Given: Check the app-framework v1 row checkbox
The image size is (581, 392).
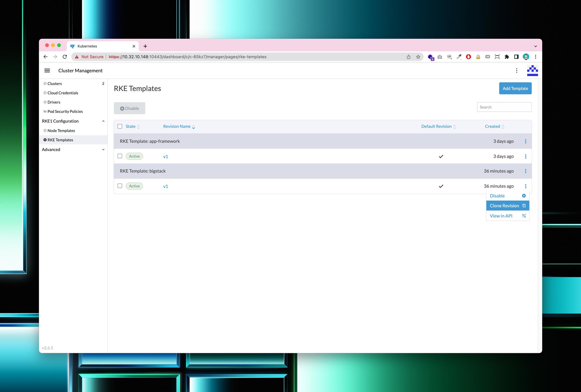Looking at the screenshot, I should point(120,156).
